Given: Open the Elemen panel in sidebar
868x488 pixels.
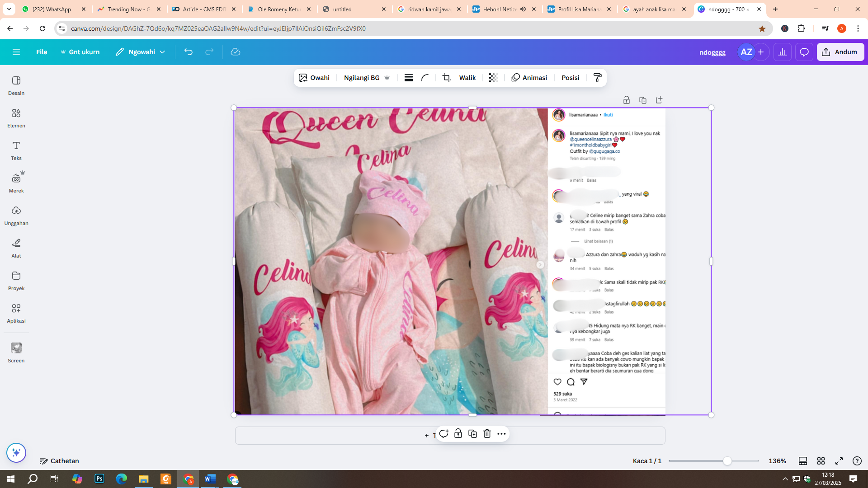Looking at the screenshot, I should coord(16,118).
